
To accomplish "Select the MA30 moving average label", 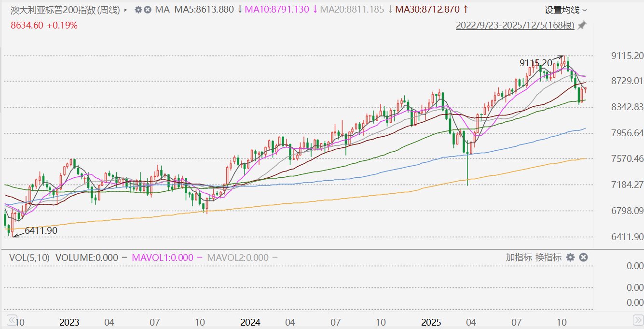I will point(427,10).
